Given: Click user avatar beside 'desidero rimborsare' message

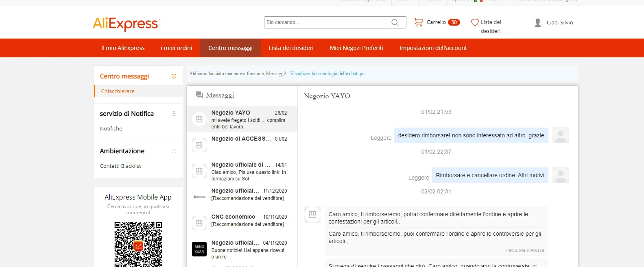Looking at the screenshot, I should coord(561,135).
